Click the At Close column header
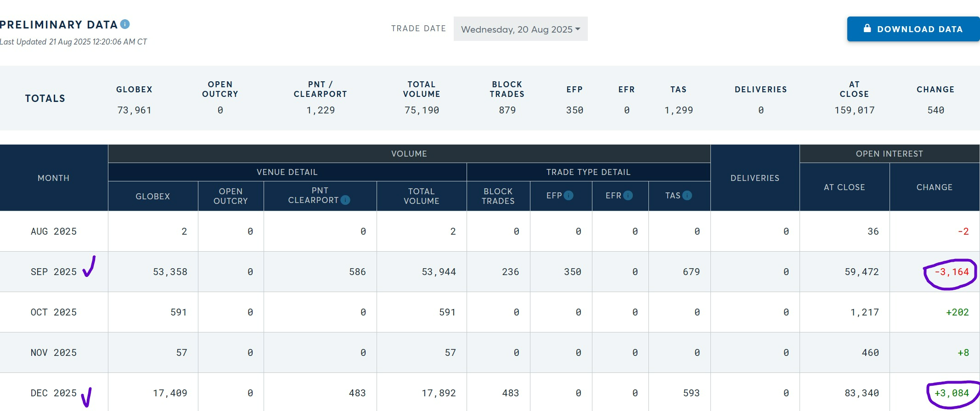This screenshot has width=980, height=411. [844, 187]
